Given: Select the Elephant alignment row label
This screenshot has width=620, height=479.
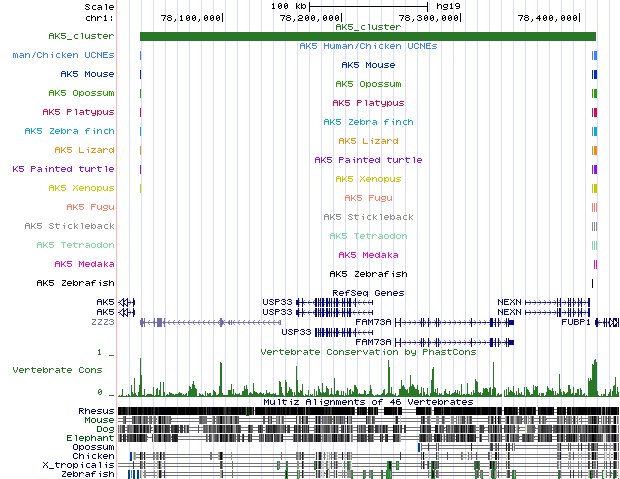Looking at the screenshot, I should click(x=92, y=438).
